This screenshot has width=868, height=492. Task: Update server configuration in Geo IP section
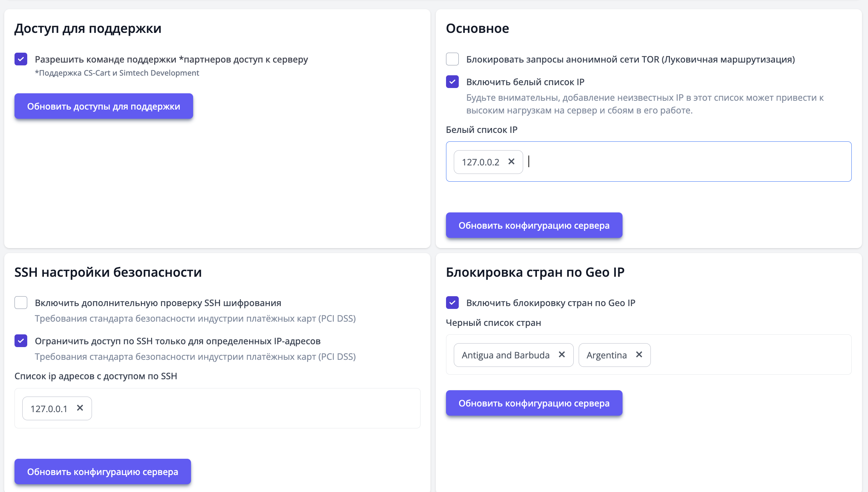pyautogui.click(x=534, y=403)
